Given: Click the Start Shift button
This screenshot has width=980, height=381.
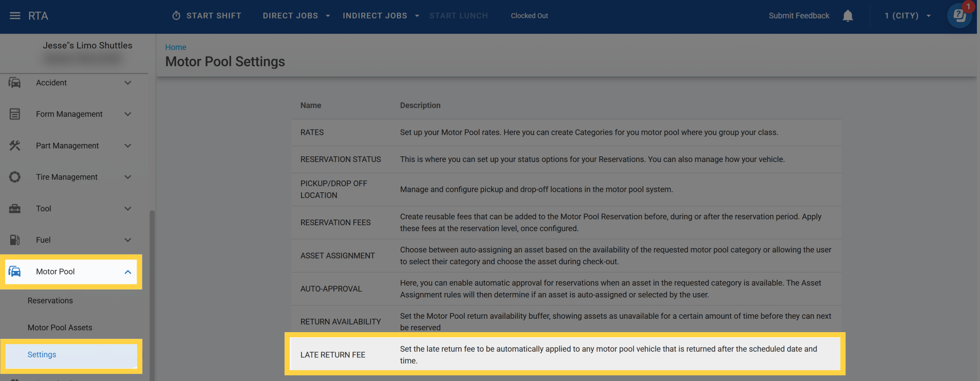Looking at the screenshot, I should tap(206, 16).
